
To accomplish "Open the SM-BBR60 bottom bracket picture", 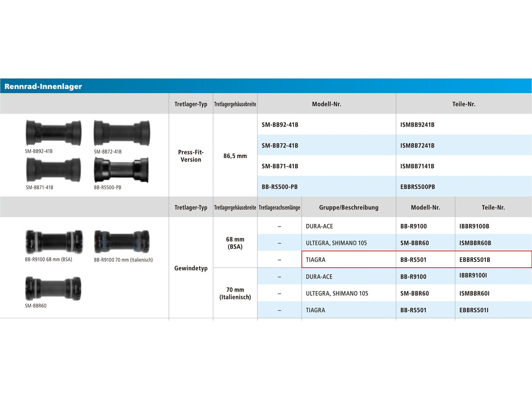I will point(53,288).
